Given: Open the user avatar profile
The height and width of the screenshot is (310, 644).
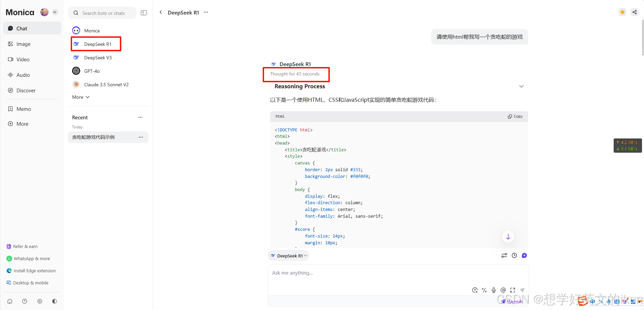Looking at the screenshot, I should (44, 12).
